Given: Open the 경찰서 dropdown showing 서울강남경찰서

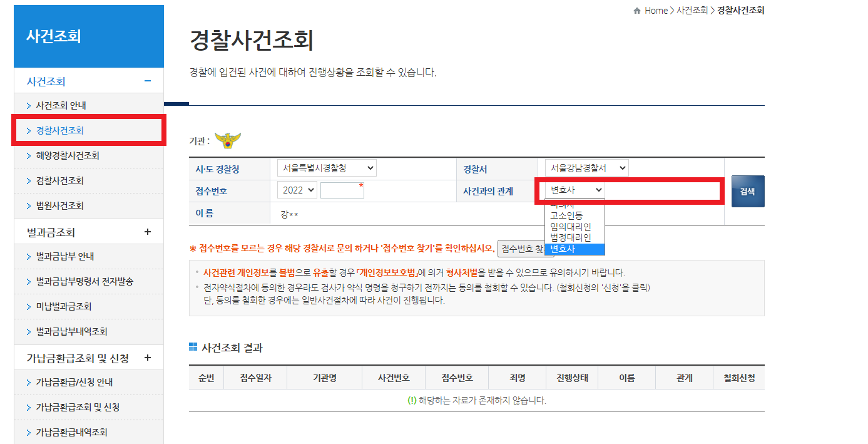Looking at the screenshot, I should 586,168.
